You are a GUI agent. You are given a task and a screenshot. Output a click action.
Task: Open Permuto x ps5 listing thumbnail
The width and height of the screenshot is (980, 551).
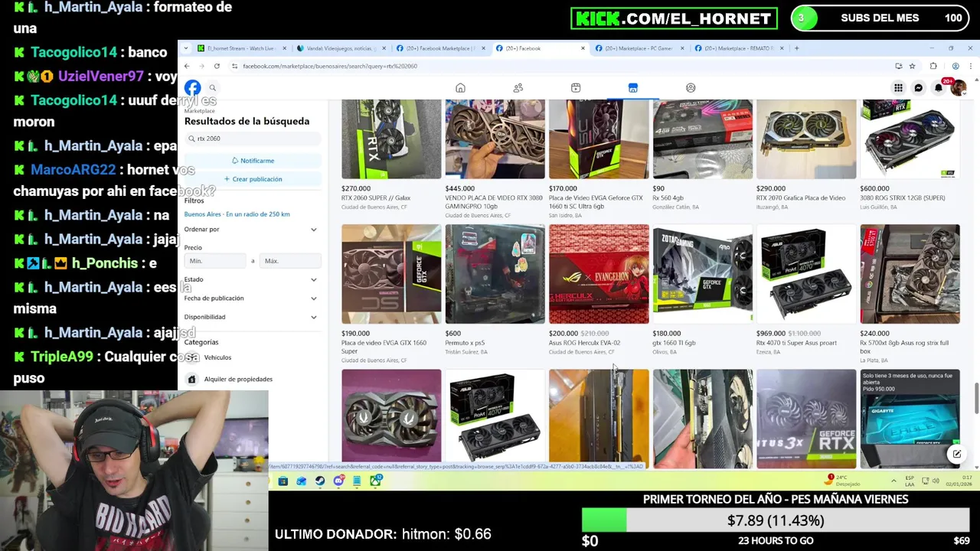pos(495,274)
